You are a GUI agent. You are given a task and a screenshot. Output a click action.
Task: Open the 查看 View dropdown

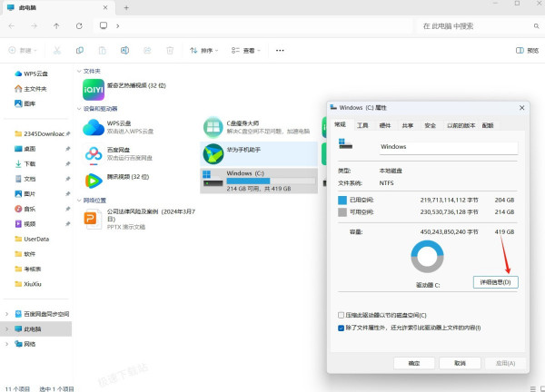pyautogui.click(x=246, y=51)
